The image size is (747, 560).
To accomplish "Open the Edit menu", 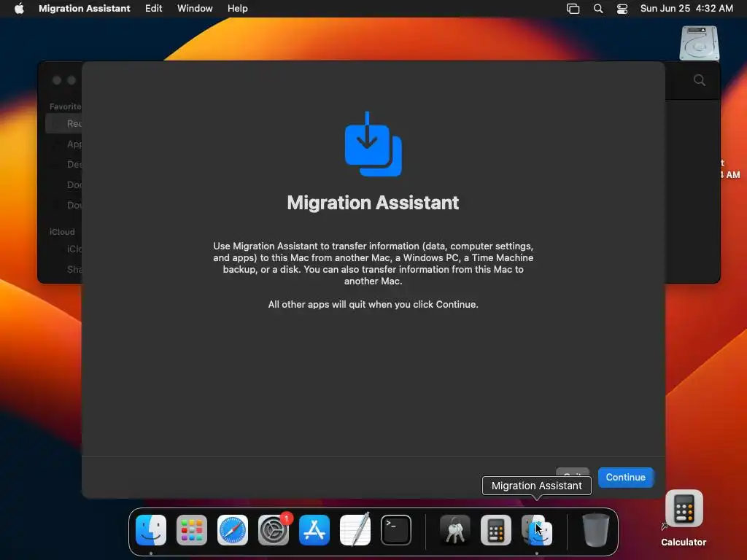I will [x=153, y=8].
